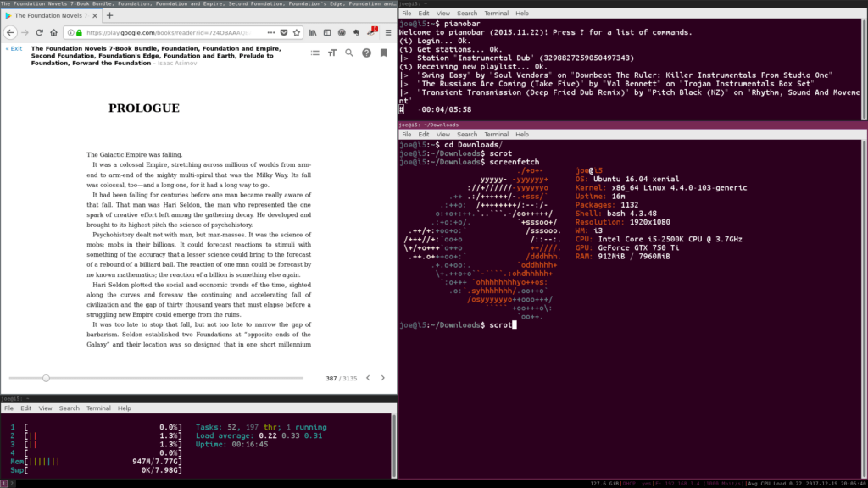Click the green padlock in the address bar
The height and width of the screenshot is (488, 868).
pyautogui.click(x=79, y=33)
